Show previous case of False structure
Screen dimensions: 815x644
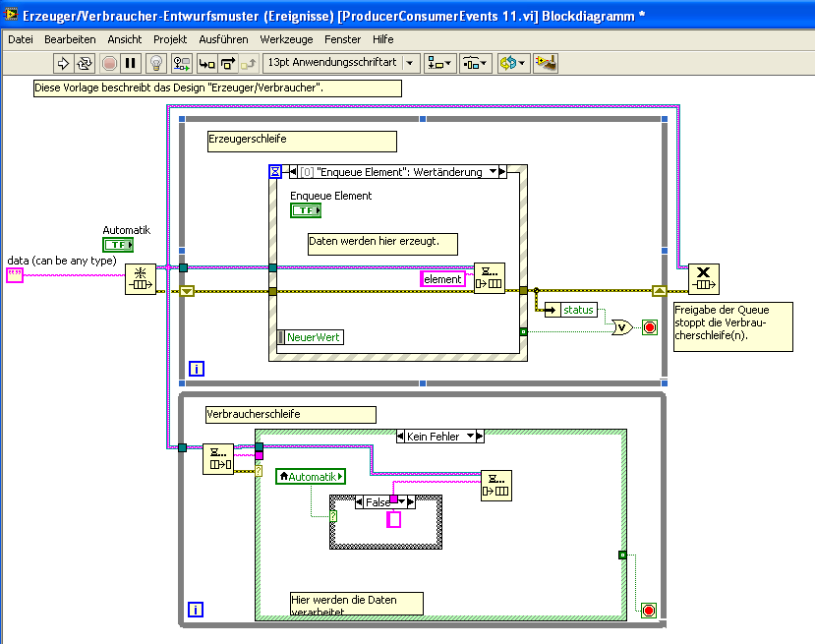(359, 502)
